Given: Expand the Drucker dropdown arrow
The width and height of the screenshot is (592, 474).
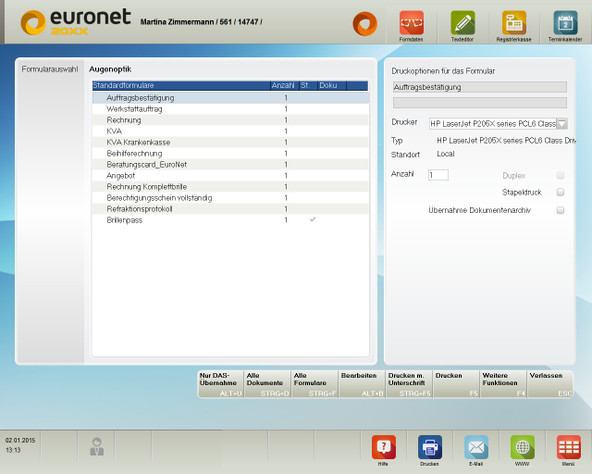Looking at the screenshot, I should pyautogui.click(x=562, y=124).
